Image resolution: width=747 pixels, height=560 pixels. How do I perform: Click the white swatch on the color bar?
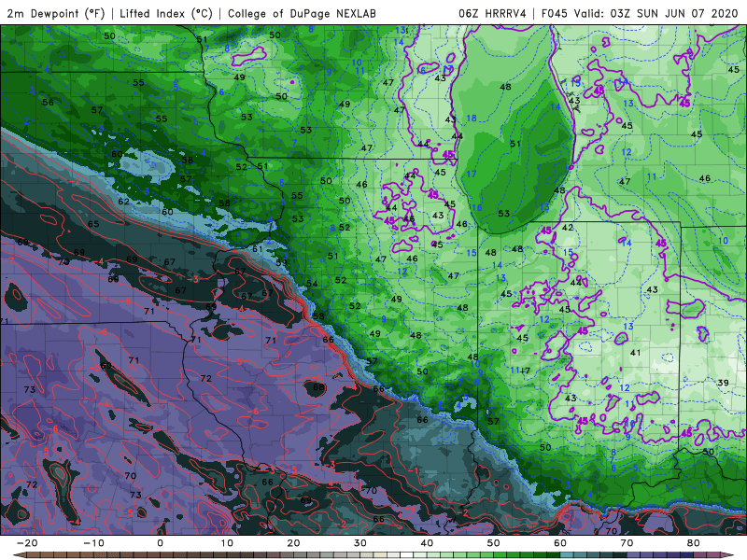click(x=406, y=555)
